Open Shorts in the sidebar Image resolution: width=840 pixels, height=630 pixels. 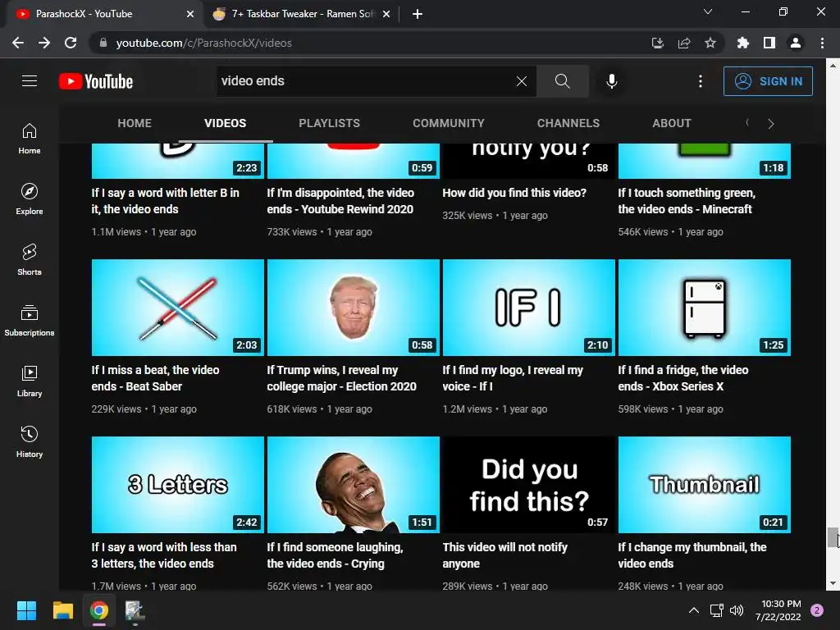30,260
